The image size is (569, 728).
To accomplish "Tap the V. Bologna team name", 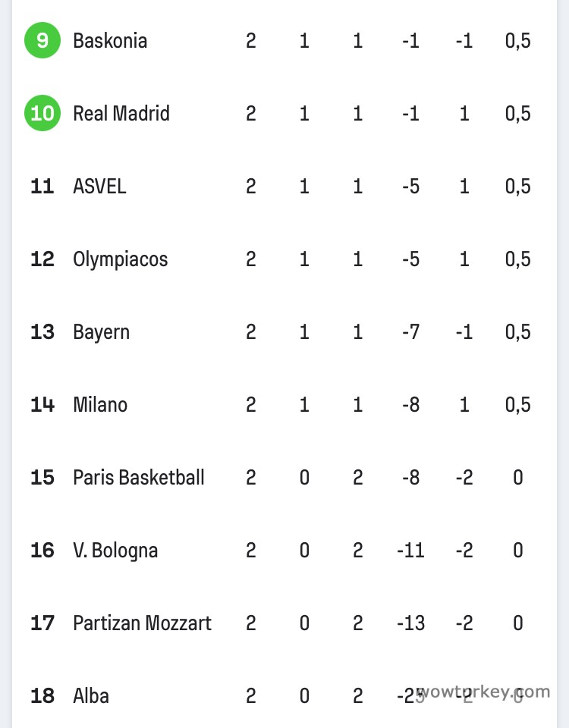I will [x=115, y=550].
